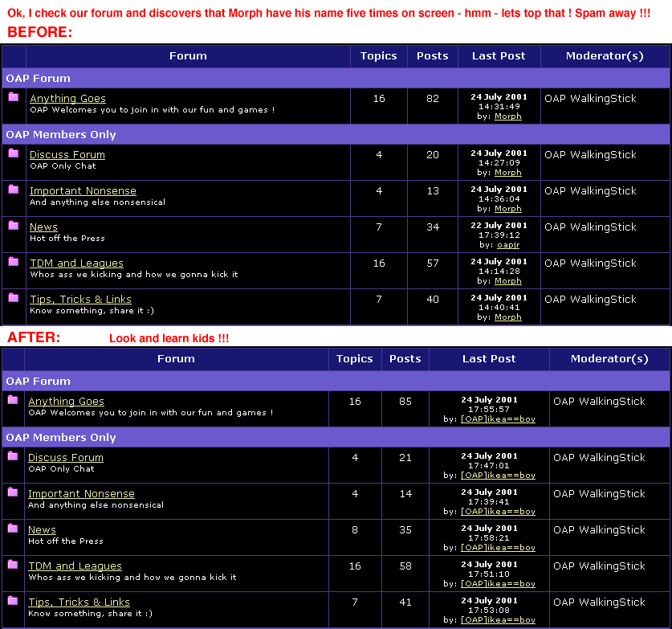Click TDM and Leagues folder icon in AFTER table
The width and height of the screenshot is (672, 629).
tap(13, 565)
